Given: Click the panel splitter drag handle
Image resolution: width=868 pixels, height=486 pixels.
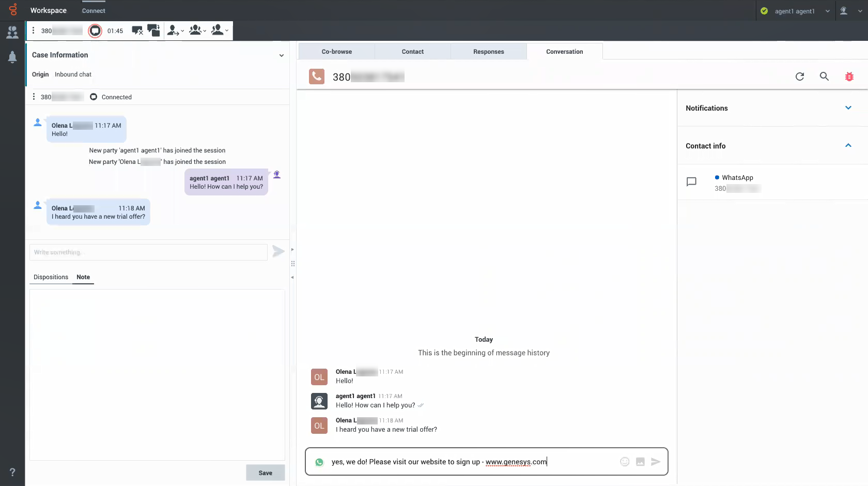Looking at the screenshot, I should click(292, 264).
